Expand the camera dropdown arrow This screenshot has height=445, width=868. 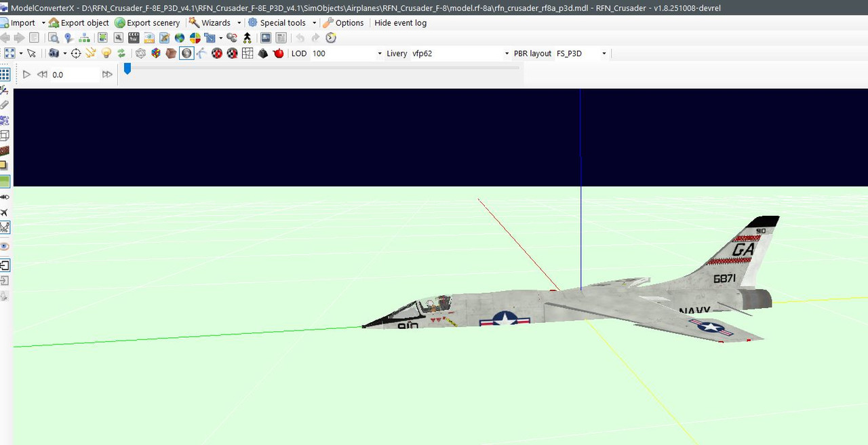pyautogui.click(x=65, y=54)
